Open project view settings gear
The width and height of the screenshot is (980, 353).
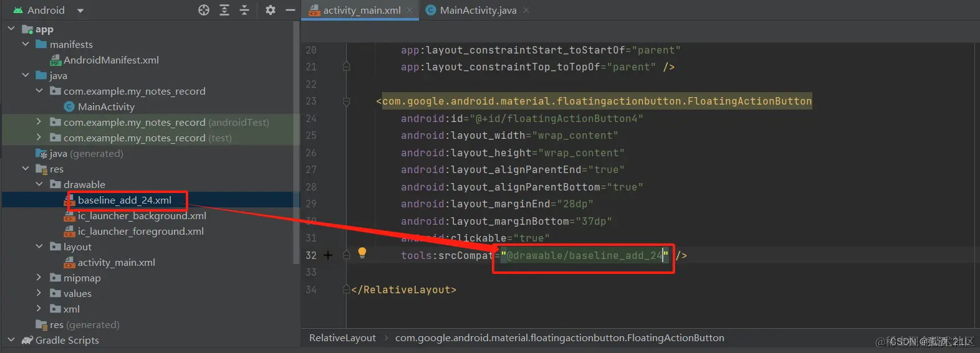tap(270, 10)
